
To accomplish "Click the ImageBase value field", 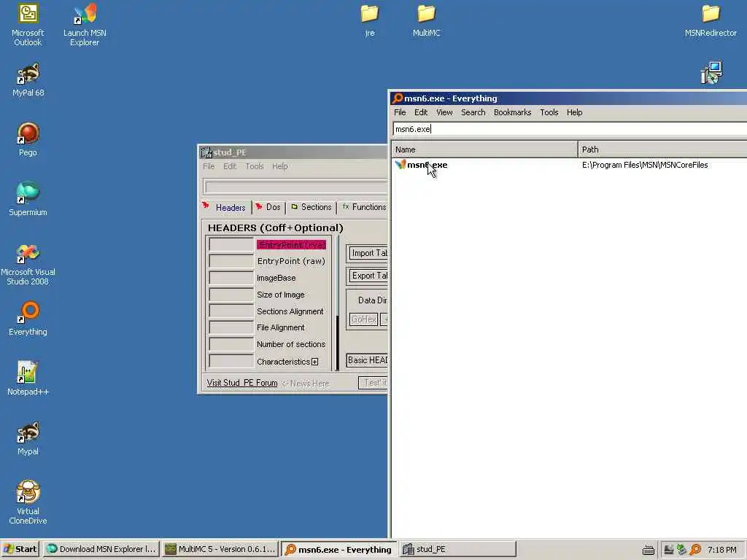I will point(231,278).
